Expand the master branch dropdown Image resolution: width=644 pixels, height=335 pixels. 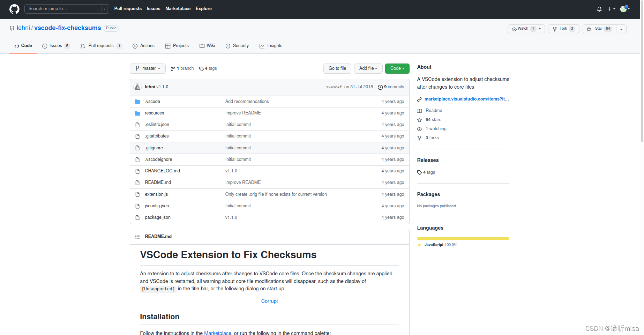point(148,68)
